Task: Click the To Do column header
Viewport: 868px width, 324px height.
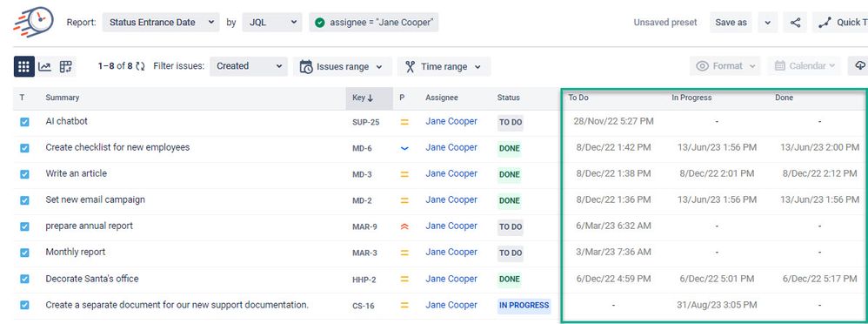Action: (x=578, y=98)
